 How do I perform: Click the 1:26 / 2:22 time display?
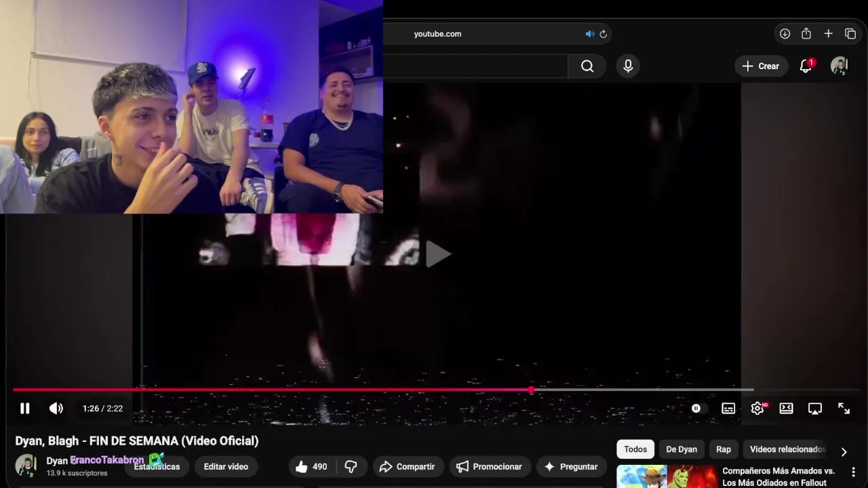coord(102,408)
